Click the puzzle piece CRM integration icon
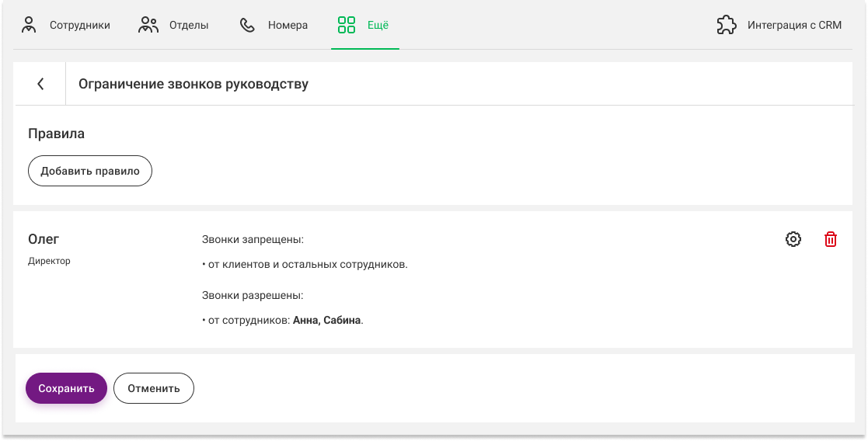Screen dimensions: 868x441 [727, 25]
